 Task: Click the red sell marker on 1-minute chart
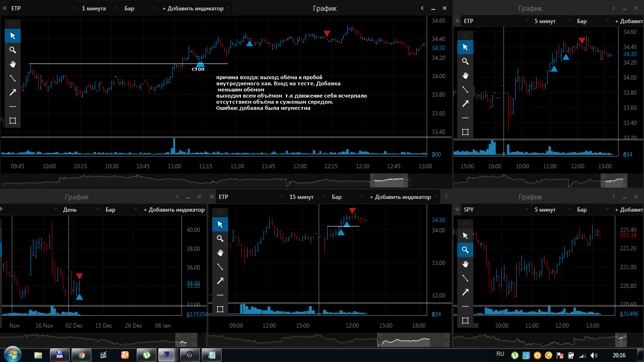pos(327,33)
